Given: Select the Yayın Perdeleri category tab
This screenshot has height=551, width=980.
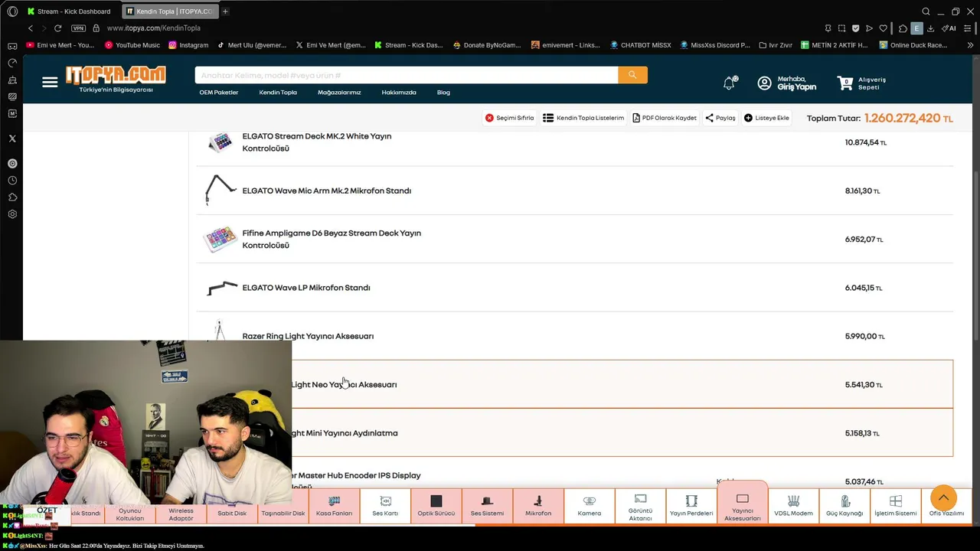Looking at the screenshot, I should [691, 506].
